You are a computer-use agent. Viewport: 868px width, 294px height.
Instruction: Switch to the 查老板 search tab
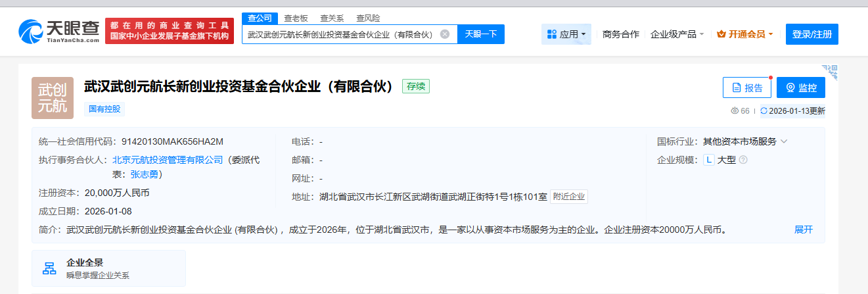pos(296,18)
